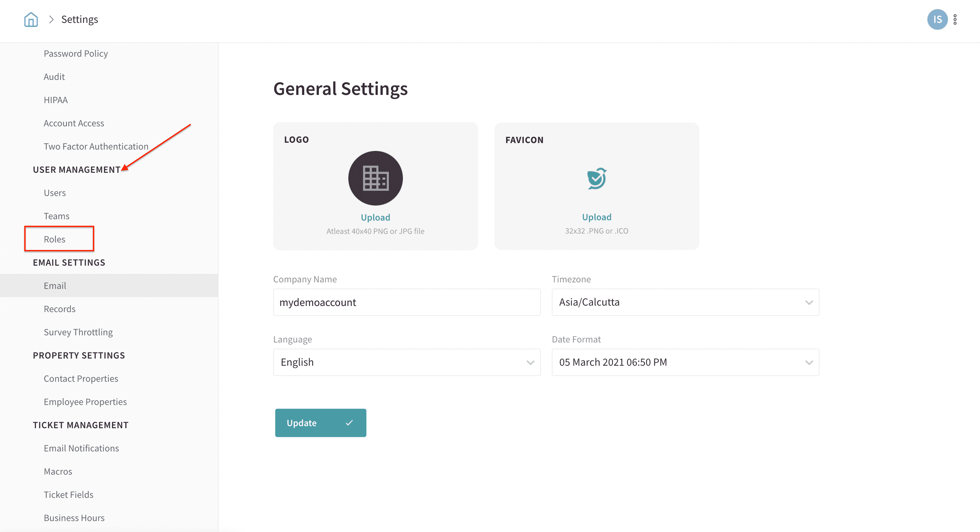Click Upload link under Logo

coord(375,217)
